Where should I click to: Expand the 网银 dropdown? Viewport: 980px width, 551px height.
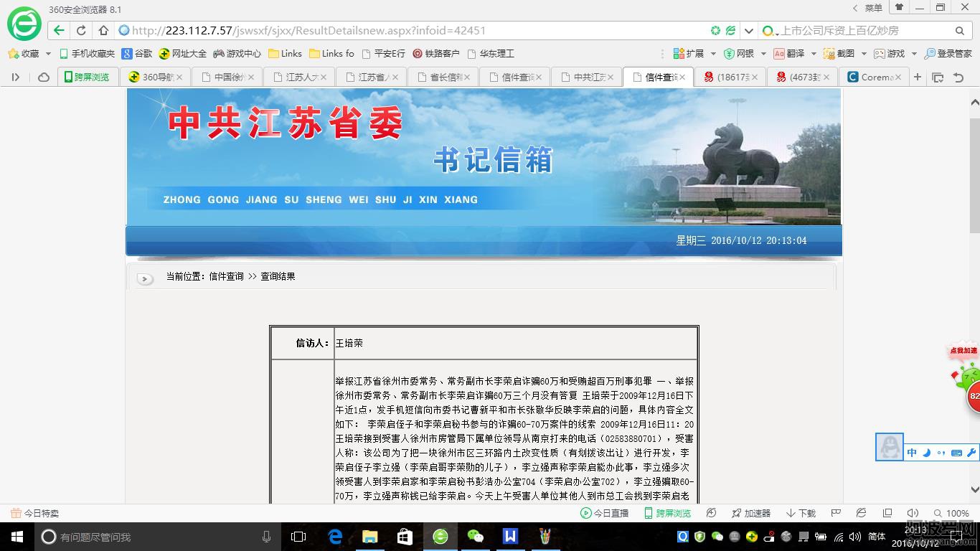tap(763, 54)
